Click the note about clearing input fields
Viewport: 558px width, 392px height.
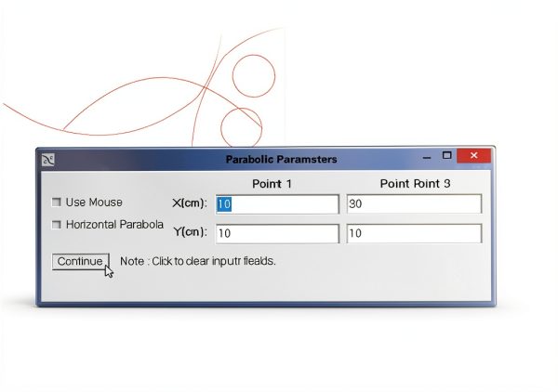(x=198, y=261)
